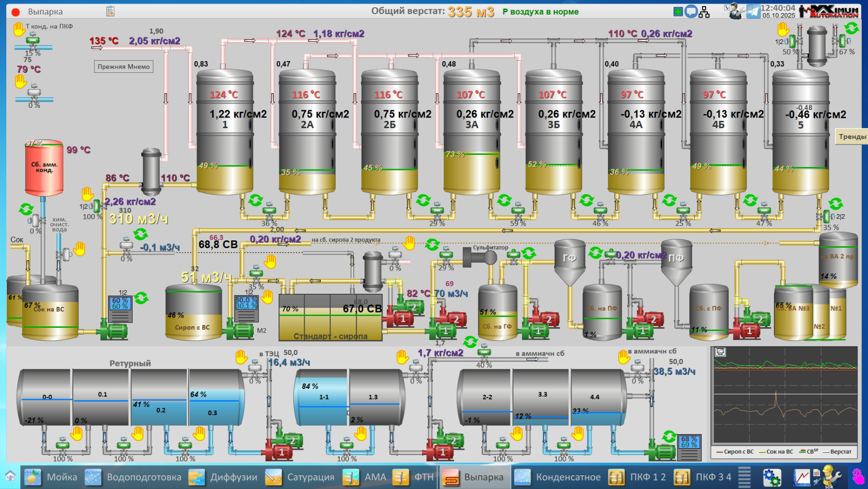The image size is (868, 489).
Task: Open the striped overflow menu in bottom bar
Action: tap(744, 476)
